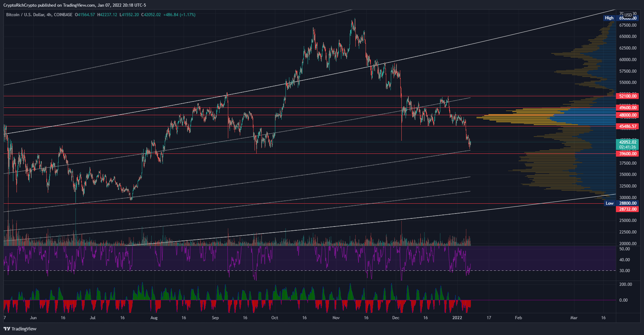Click the Oct label on time axis
Viewport: 644px width, 335px height.
point(275,318)
